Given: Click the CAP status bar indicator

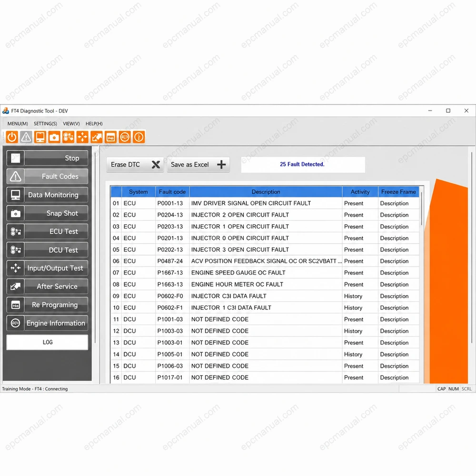Looking at the screenshot, I should [441, 389].
